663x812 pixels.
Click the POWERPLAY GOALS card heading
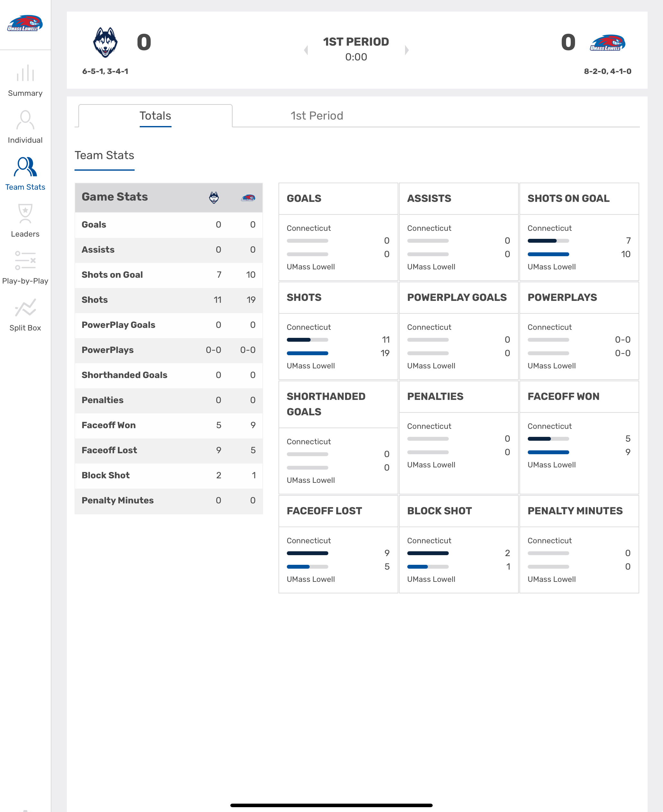(x=457, y=298)
